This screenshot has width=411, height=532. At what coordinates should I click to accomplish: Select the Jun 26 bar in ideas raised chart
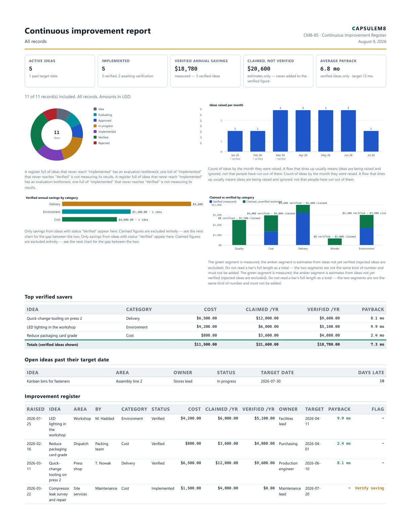[348, 131]
